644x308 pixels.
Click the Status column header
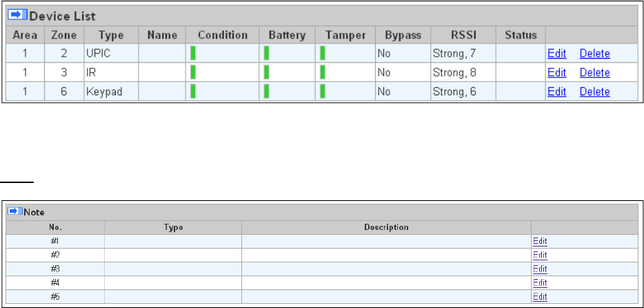521,35
